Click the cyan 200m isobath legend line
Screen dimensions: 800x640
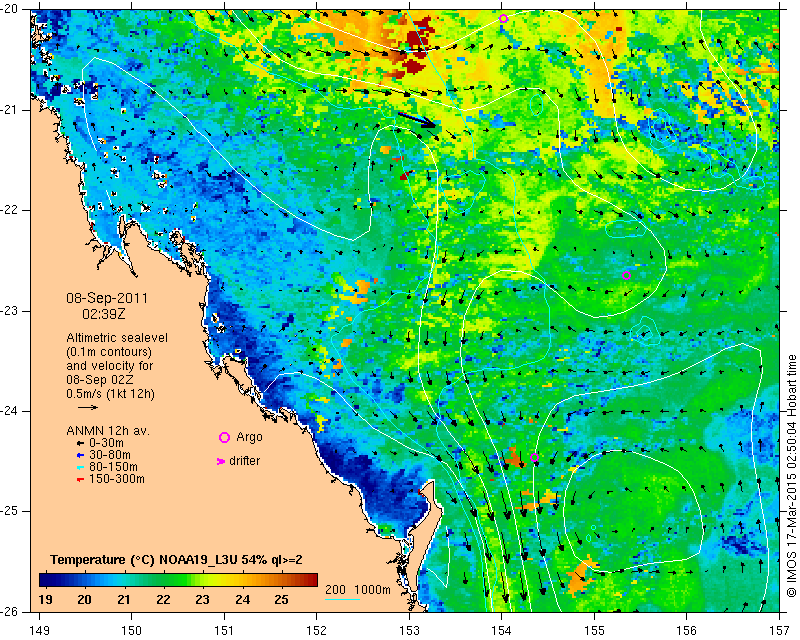coord(343,599)
